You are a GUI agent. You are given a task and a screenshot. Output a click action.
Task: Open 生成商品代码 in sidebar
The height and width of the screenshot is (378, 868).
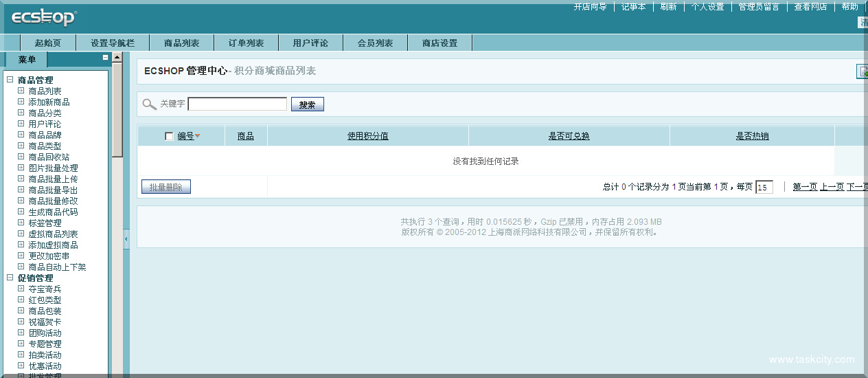(53, 212)
